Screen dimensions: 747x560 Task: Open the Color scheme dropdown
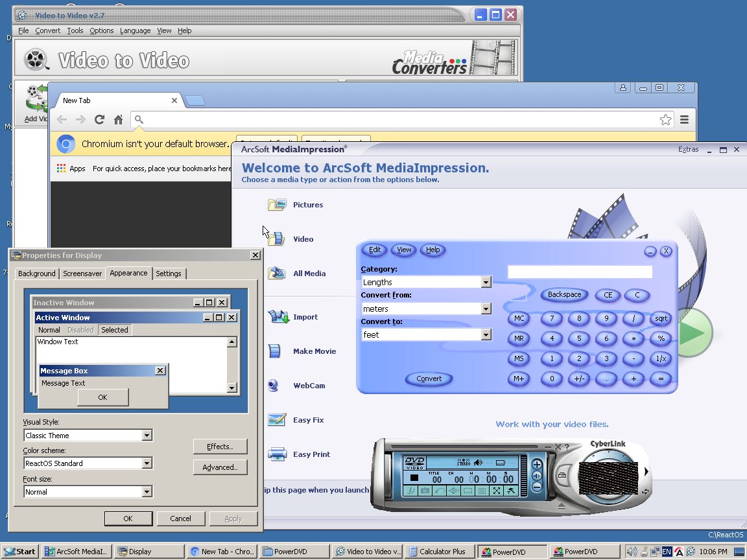click(x=147, y=463)
